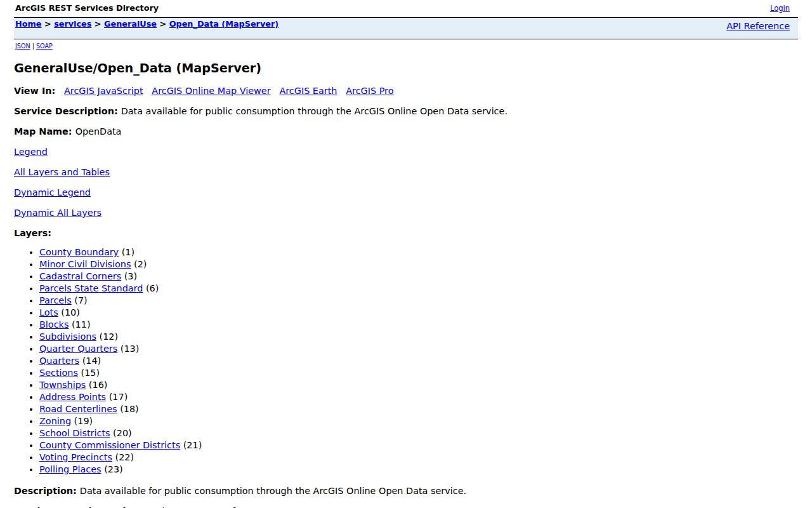Open the Quarter Quarters layer
The width and height of the screenshot is (812, 508).
click(78, 349)
